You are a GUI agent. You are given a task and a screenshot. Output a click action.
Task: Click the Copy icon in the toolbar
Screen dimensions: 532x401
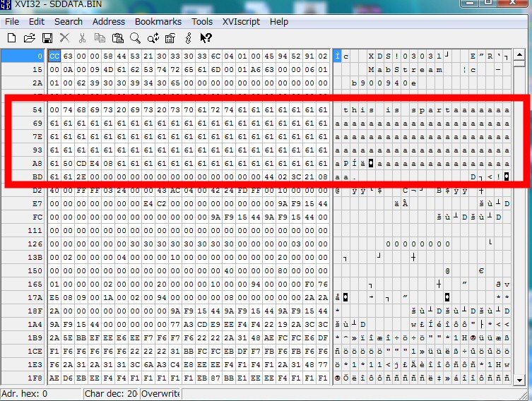100,37
